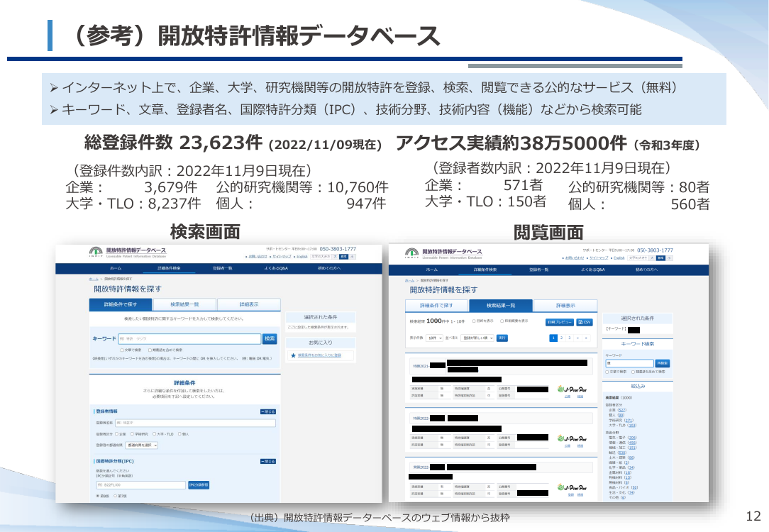
Task: Click the main キーワード input field
Action: click(x=189, y=339)
